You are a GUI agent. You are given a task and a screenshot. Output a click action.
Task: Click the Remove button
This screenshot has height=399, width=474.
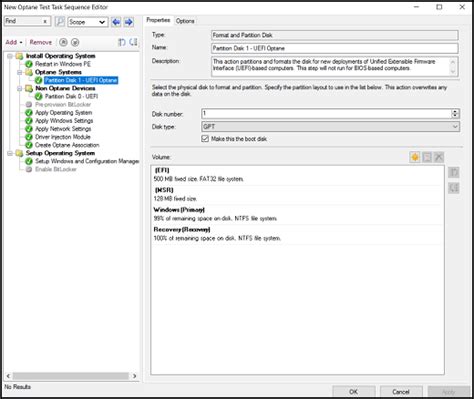click(x=41, y=42)
